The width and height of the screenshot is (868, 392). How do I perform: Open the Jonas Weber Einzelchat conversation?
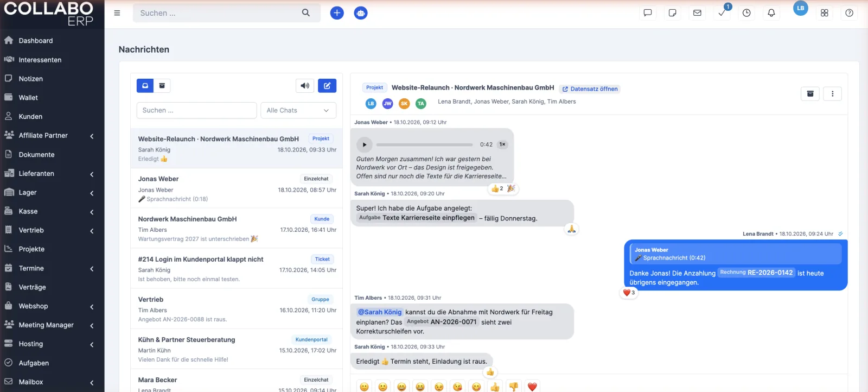(x=237, y=188)
